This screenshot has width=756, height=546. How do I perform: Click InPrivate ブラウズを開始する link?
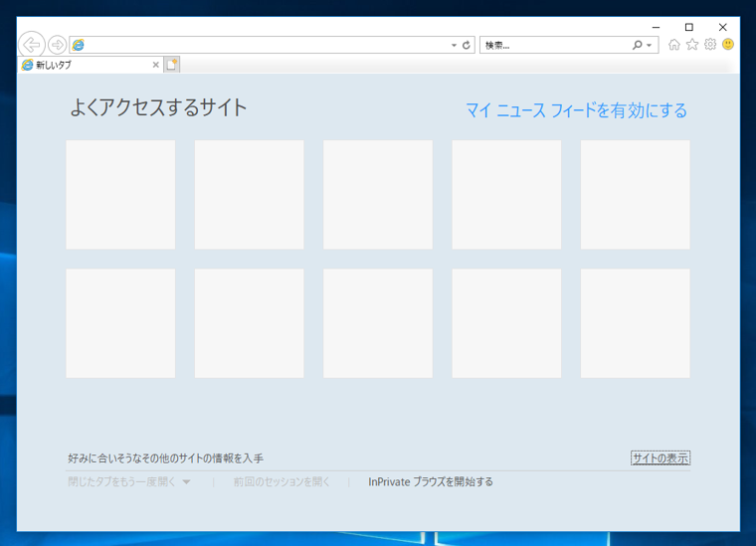(x=431, y=481)
